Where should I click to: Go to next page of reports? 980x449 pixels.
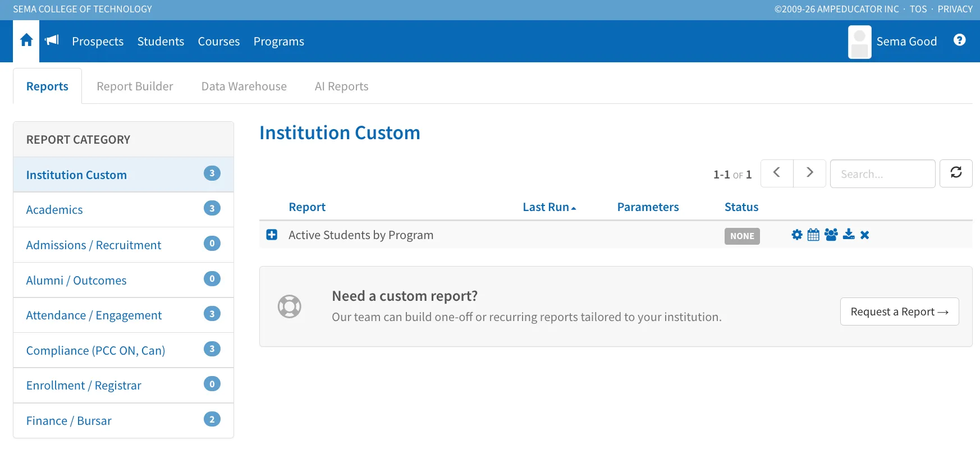point(809,173)
